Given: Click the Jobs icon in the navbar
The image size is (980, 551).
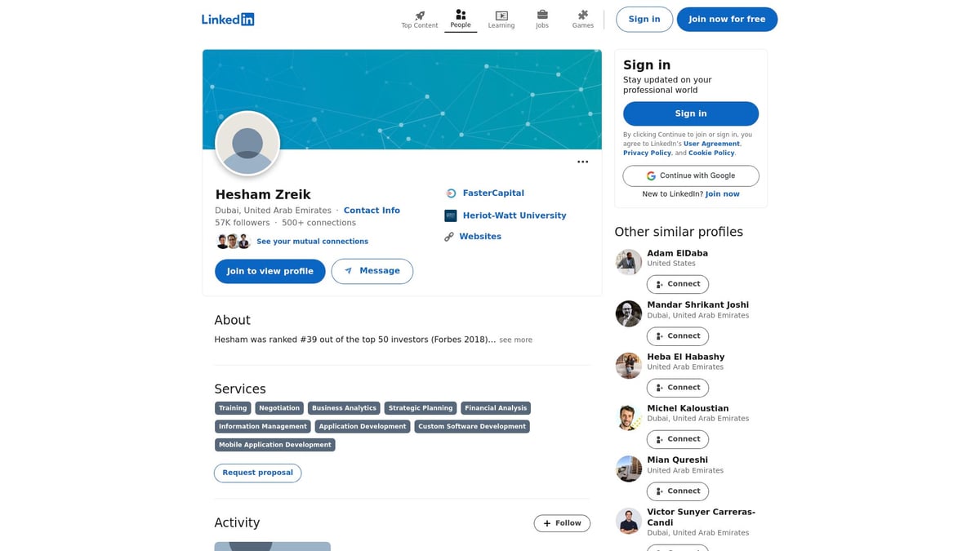Looking at the screenshot, I should 541,15.
